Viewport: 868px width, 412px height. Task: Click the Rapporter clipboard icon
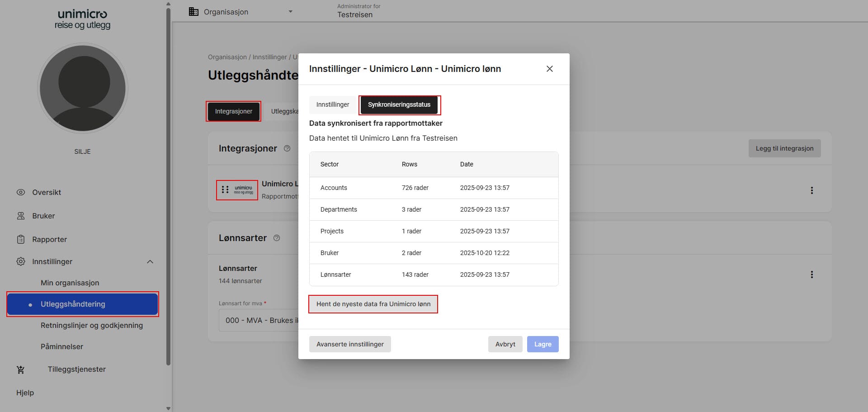[x=21, y=239]
